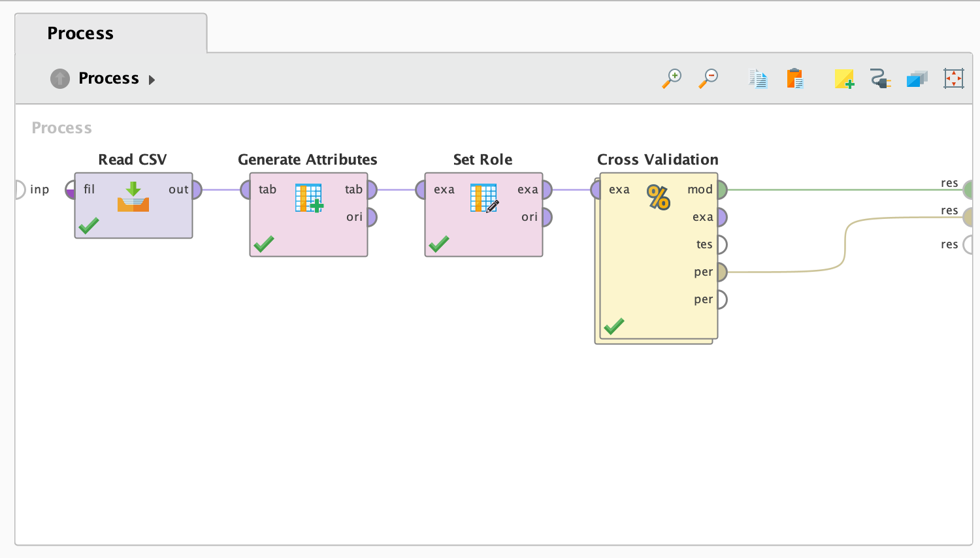The height and width of the screenshot is (558, 980).
Task: Click Cross Validation green checkmark status
Action: tap(613, 326)
